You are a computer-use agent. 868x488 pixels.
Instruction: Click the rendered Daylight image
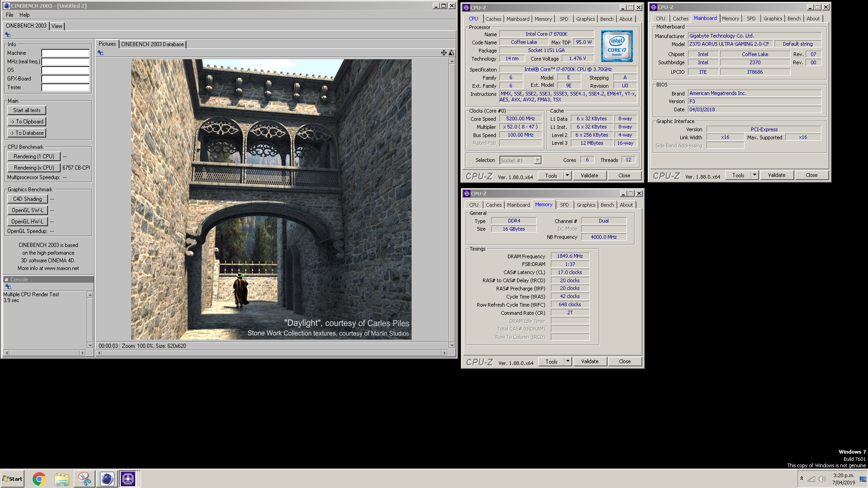click(x=271, y=199)
